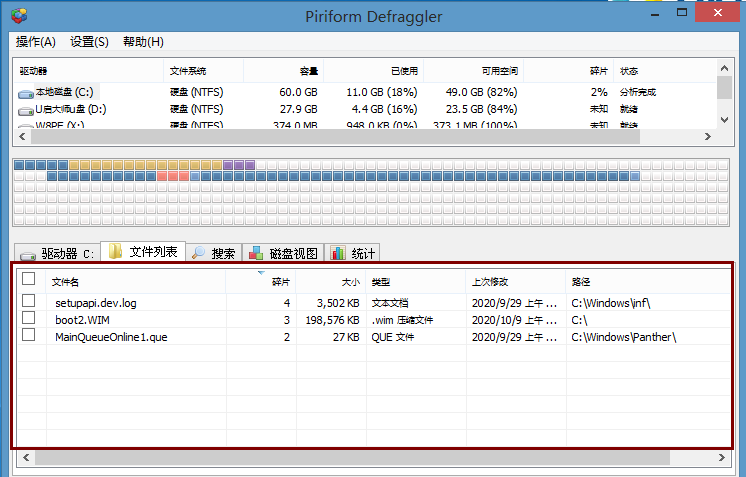Click the 60.0 GB capacity value
Screen dimensions: 746x477
click(x=298, y=92)
